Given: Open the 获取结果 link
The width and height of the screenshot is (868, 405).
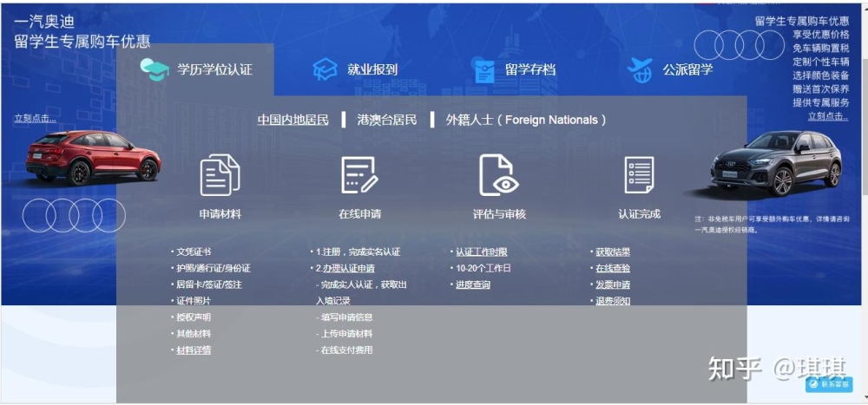Looking at the screenshot, I should (613, 251).
